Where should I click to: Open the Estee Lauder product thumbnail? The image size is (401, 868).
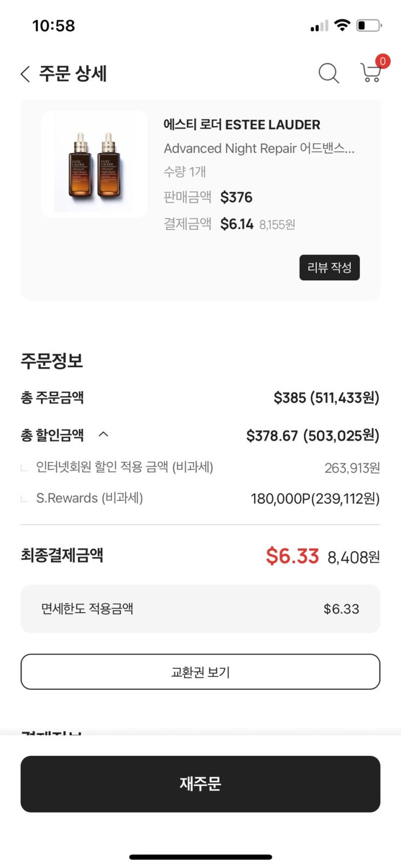point(94,164)
